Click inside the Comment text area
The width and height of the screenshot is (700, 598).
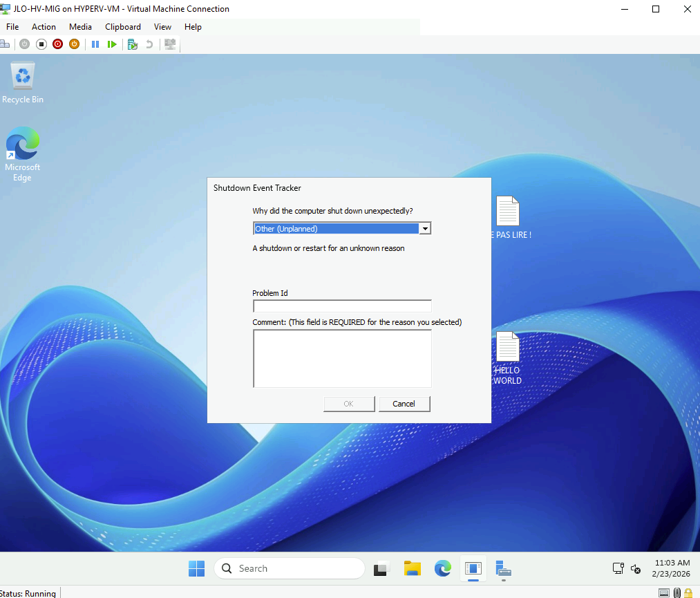342,358
